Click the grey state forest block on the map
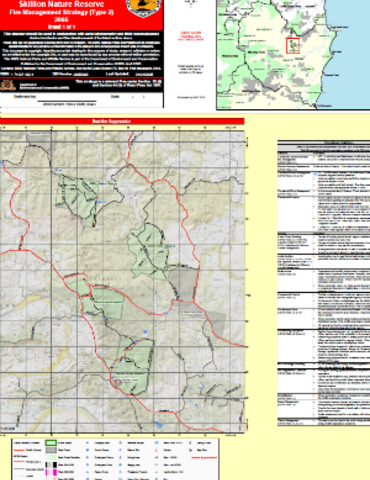 coord(183,283)
